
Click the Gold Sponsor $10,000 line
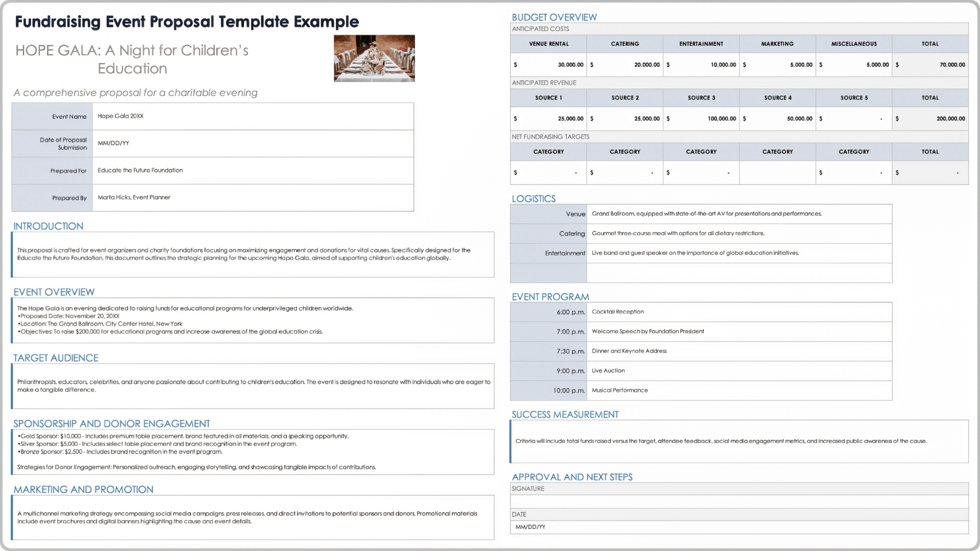[x=183, y=436]
